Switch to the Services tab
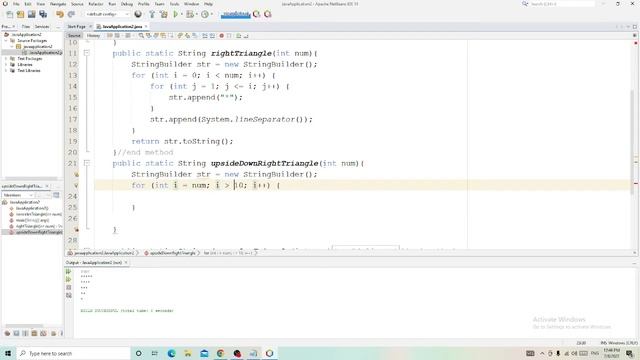This screenshot has width=640, height=360. click(42, 27)
